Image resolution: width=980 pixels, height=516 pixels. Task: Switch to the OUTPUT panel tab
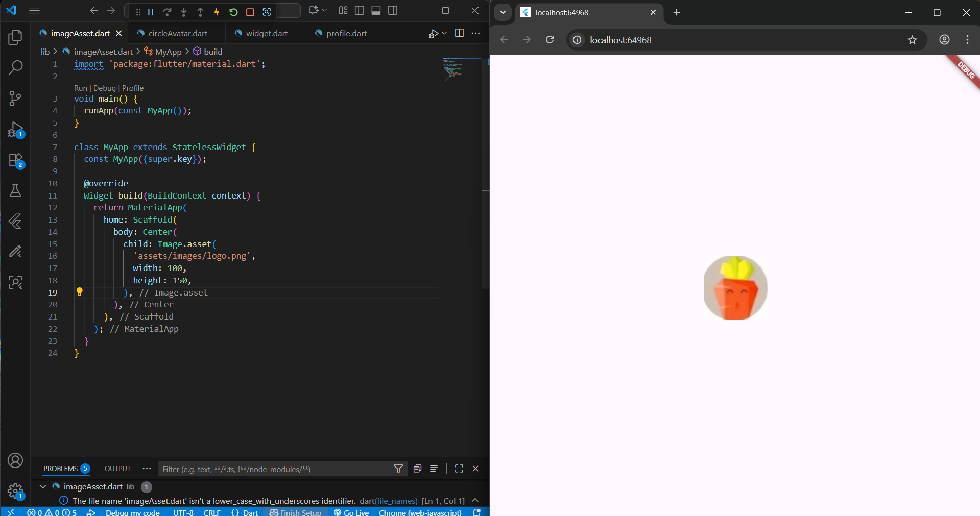click(117, 469)
